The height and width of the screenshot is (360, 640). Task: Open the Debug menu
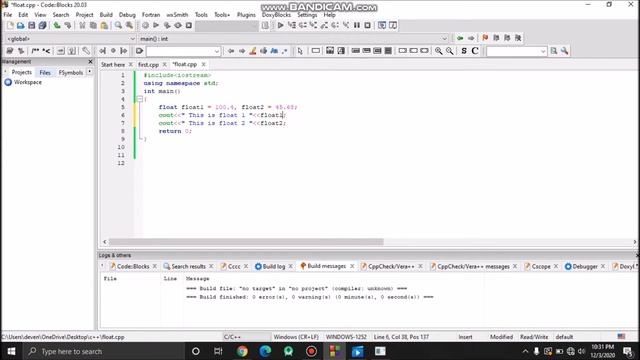127,15
